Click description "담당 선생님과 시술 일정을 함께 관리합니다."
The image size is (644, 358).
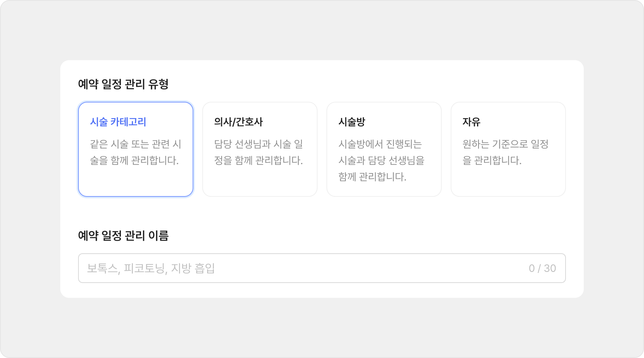[x=258, y=152]
